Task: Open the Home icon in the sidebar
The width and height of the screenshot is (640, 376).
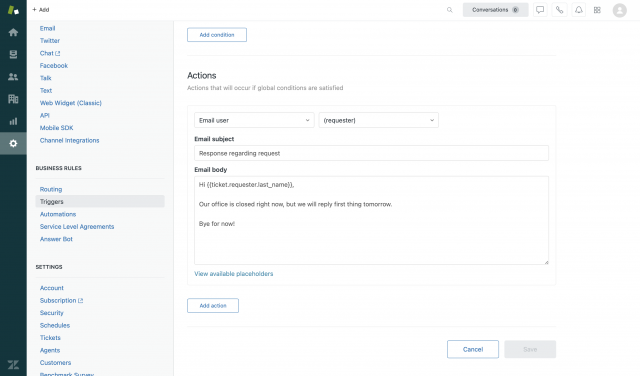Action: pyautogui.click(x=13, y=32)
